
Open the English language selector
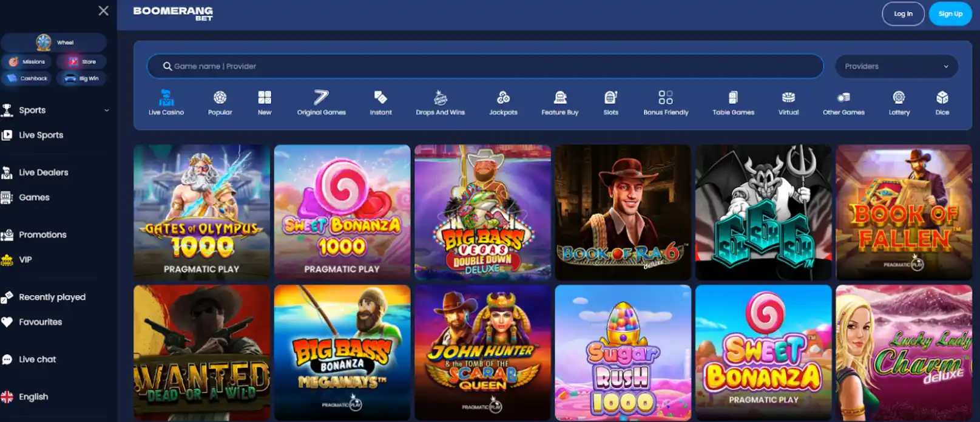(x=25, y=397)
